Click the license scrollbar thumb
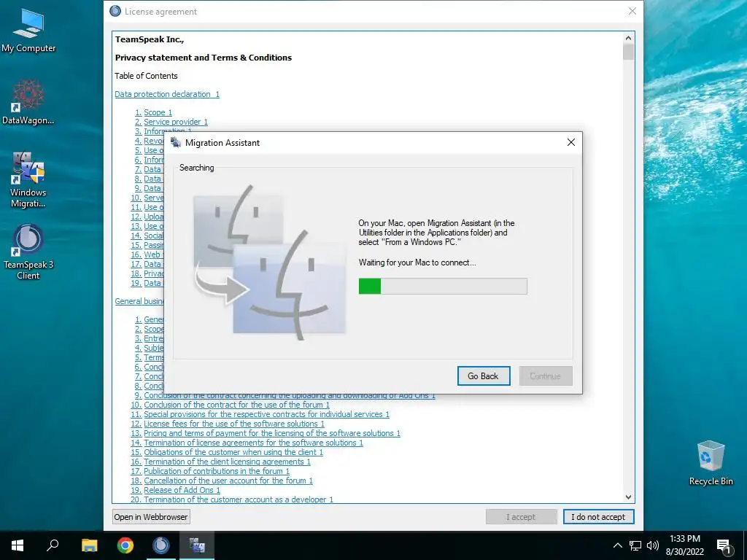Screen dimensions: 747x560 tap(628, 52)
